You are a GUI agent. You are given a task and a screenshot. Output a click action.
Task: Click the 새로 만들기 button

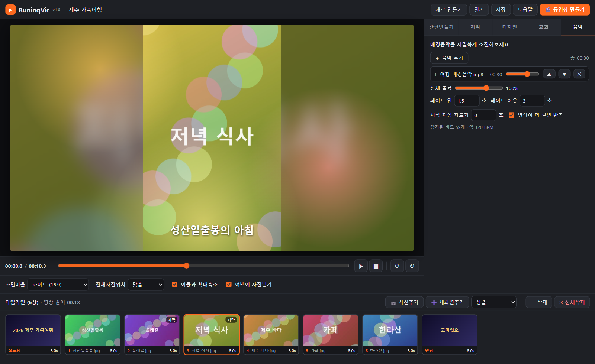coord(449,10)
